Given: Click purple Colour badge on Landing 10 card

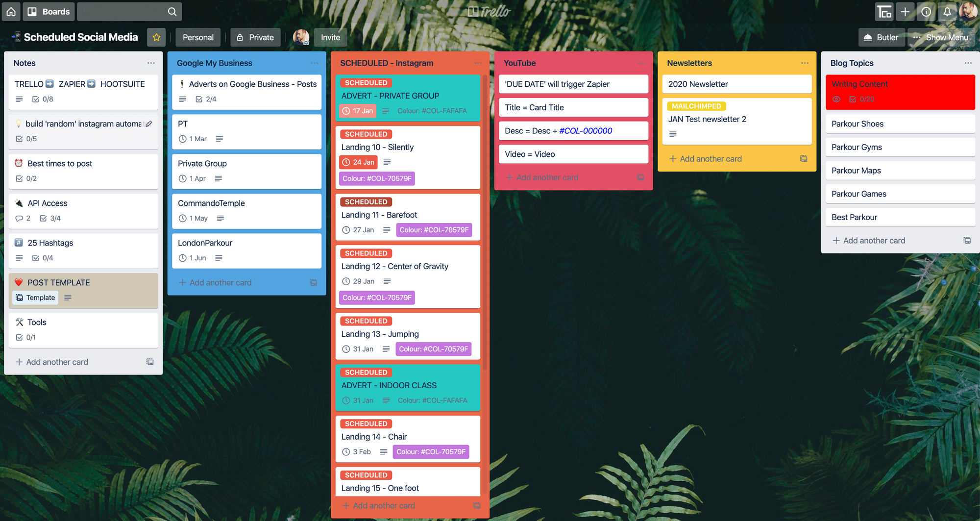Looking at the screenshot, I should point(377,178).
